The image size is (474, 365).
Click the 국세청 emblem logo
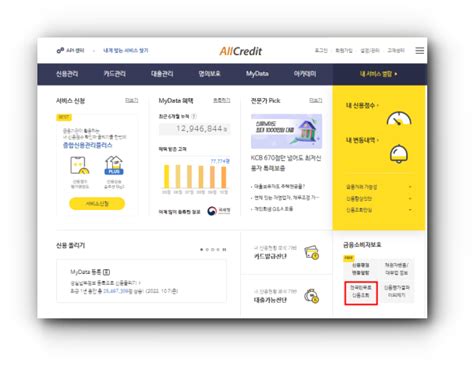click(212, 211)
